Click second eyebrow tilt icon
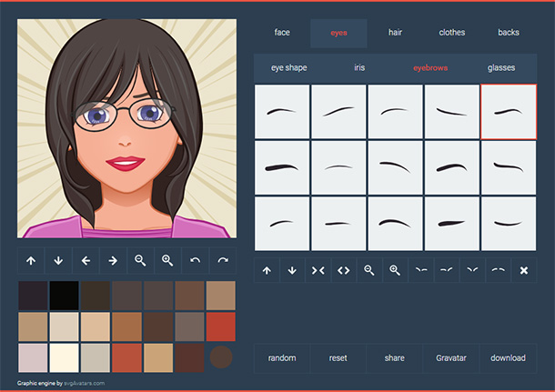The width and height of the screenshot is (555, 392). click(x=447, y=271)
